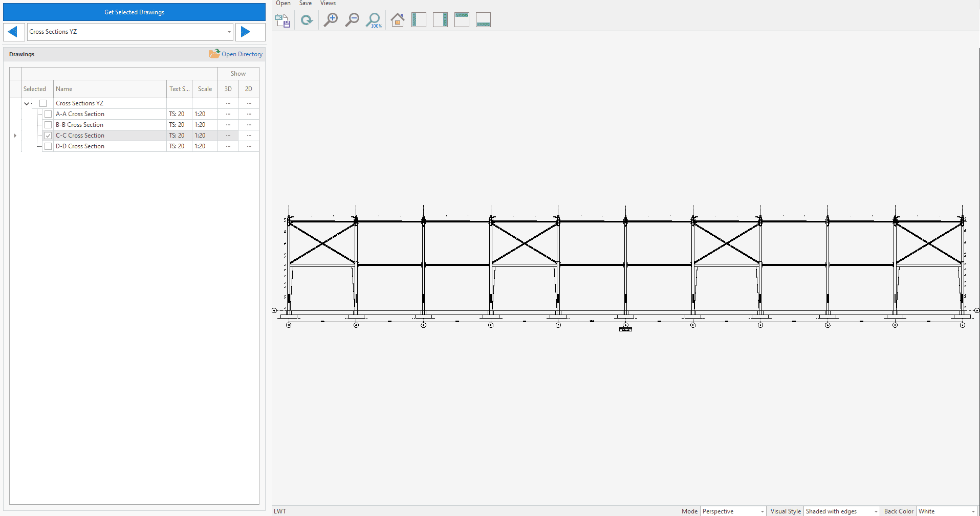
Task: Click the Save as image icon
Action: click(x=282, y=20)
